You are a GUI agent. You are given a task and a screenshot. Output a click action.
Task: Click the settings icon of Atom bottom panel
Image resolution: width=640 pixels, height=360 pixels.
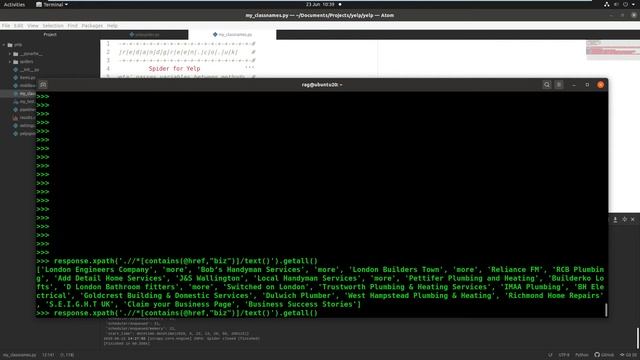pyautogui.click(x=624, y=220)
